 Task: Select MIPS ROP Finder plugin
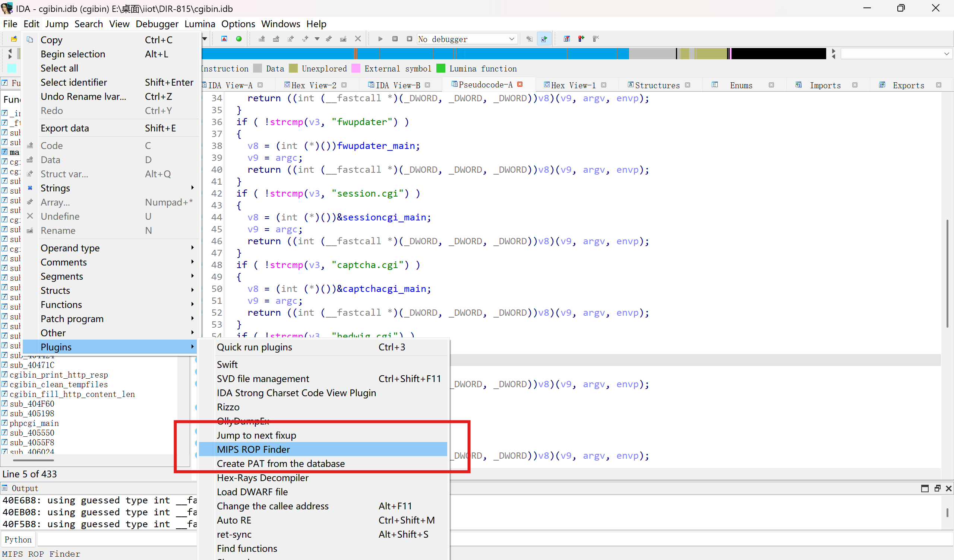pyautogui.click(x=323, y=449)
